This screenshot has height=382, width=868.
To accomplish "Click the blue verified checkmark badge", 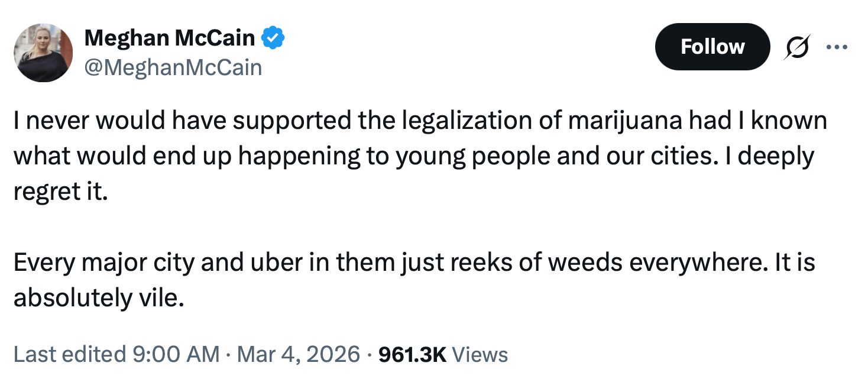I will [274, 38].
